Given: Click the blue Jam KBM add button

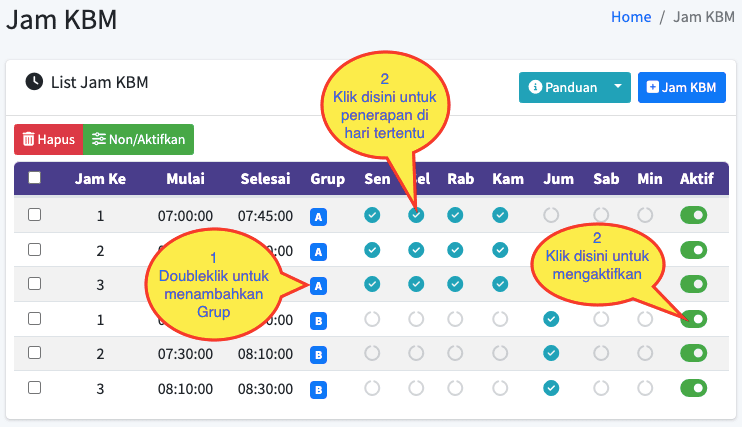Looking at the screenshot, I should click(681, 88).
